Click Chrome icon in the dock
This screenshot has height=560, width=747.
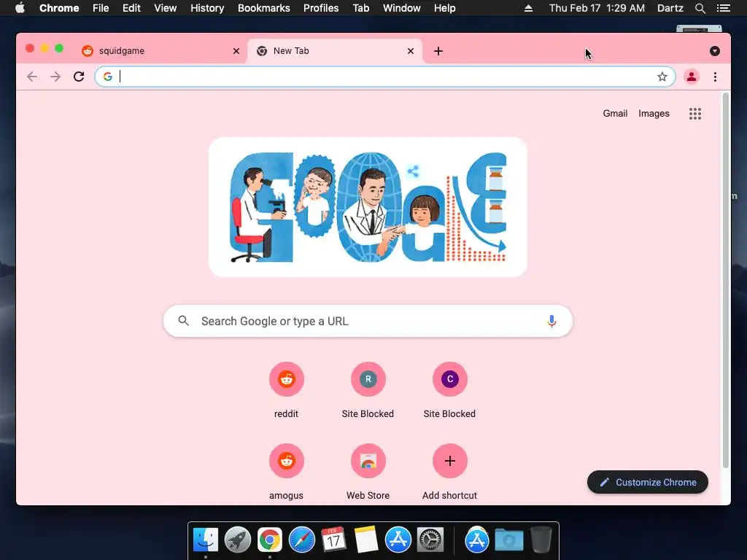pyautogui.click(x=270, y=540)
